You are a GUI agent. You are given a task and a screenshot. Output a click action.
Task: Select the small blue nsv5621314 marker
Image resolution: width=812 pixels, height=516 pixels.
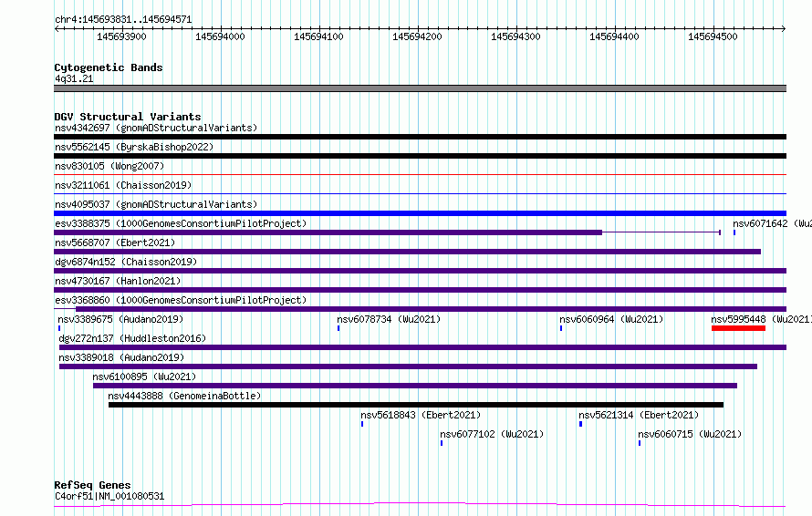pos(580,424)
